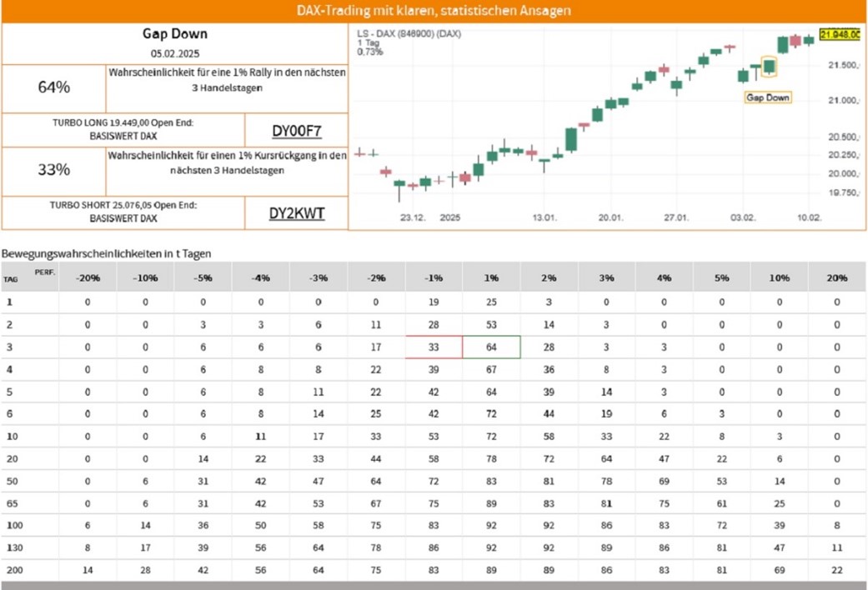Open the DY00F7 turbo long link
The width and height of the screenshot is (868, 590).
pyautogui.click(x=296, y=131)
